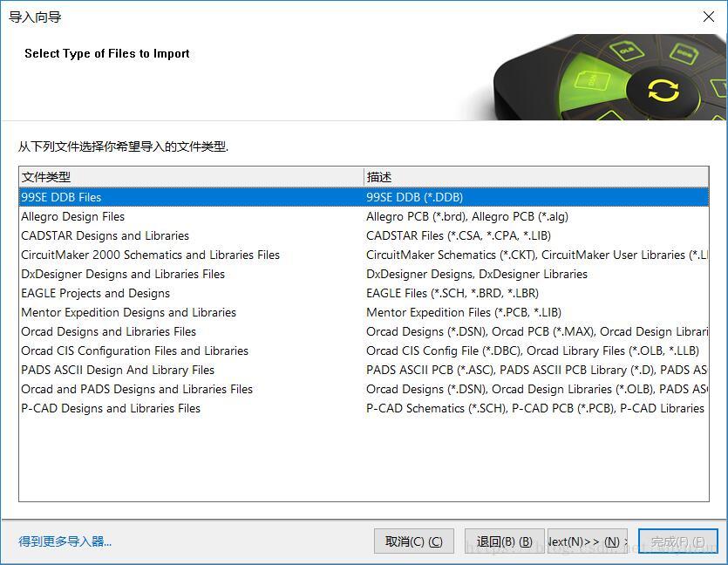Click the Next(N)>> button
728x565 pixels.
coord(588,541)
